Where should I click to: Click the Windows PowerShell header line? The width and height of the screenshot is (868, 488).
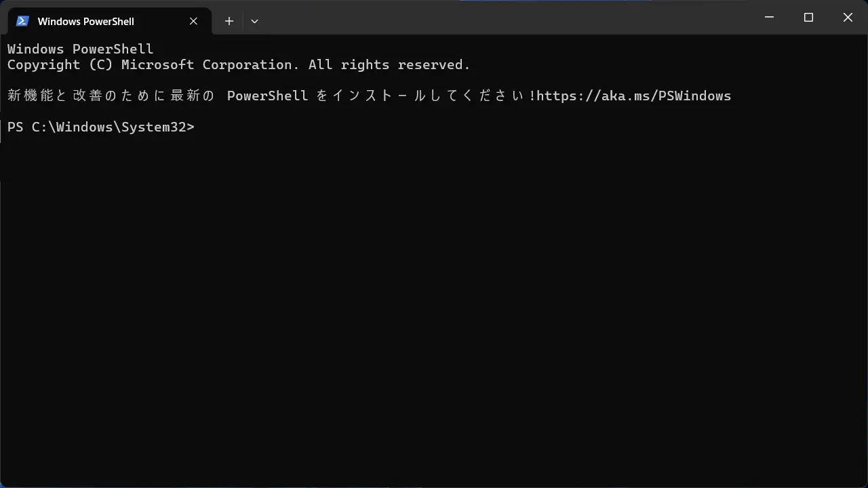coord(80,49)
